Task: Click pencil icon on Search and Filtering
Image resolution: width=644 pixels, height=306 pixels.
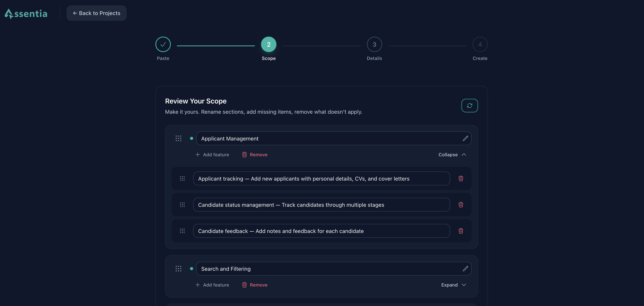Action: pyautogui.click(x=465, y=269)
